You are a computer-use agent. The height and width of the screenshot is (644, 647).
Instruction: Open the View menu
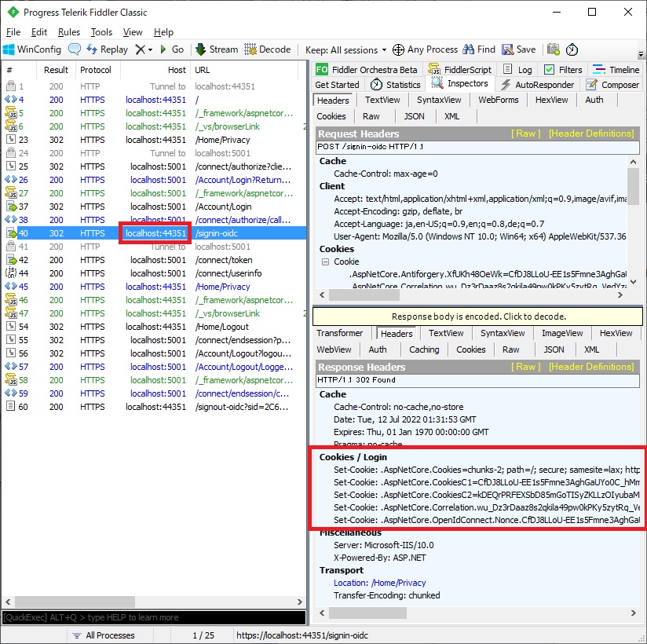pos(133,32)
